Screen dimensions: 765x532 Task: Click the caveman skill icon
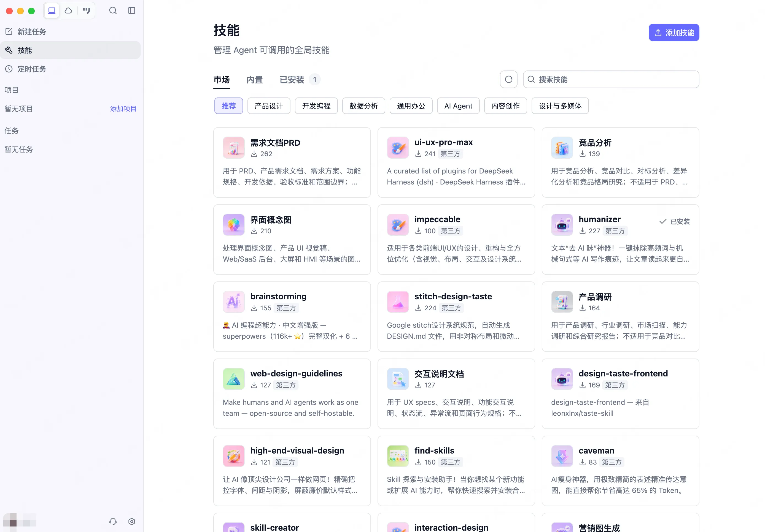(x=562, y=456)
